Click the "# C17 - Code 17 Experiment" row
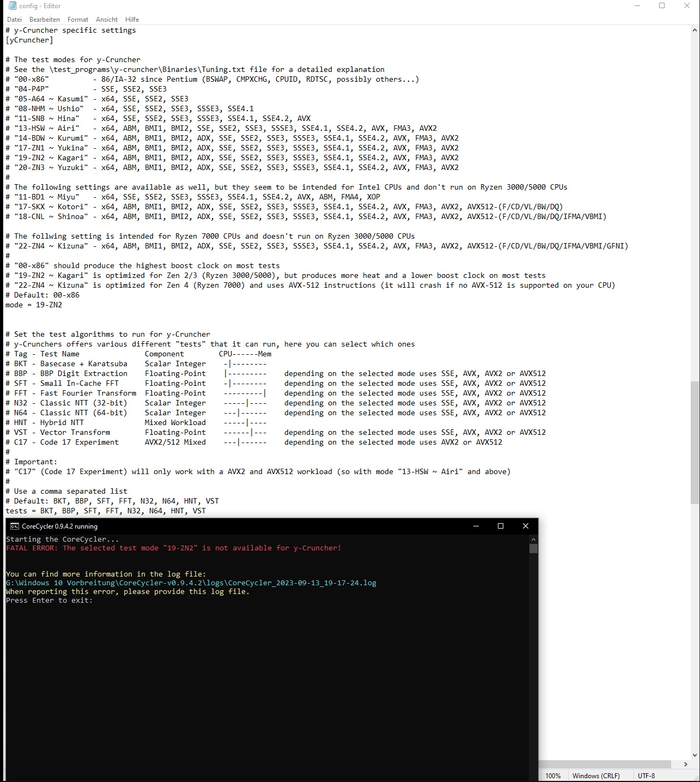Screen dimensions: 700x782 coord(254,442)
